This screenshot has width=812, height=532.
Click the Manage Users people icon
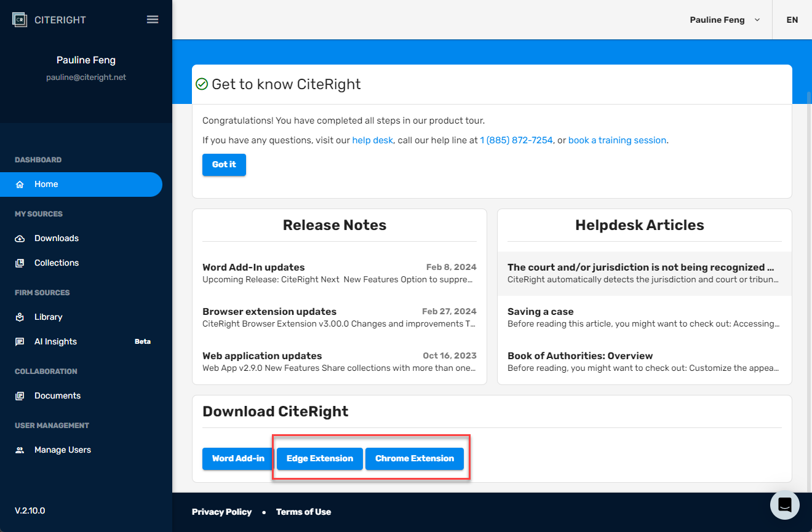click(x=20, y=450)
